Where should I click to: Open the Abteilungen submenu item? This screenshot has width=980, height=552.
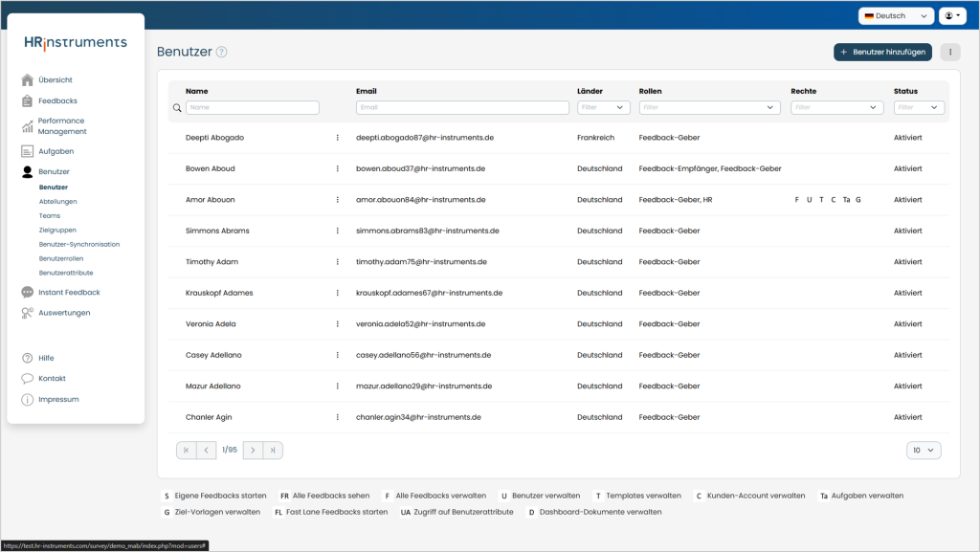click(58, 202)
